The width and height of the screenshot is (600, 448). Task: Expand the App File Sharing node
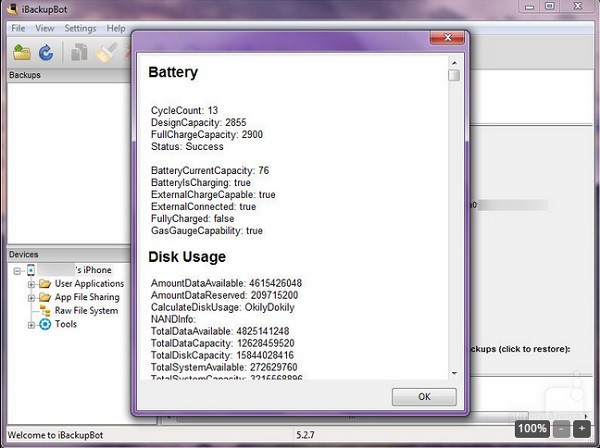click(x=31, y=298)
